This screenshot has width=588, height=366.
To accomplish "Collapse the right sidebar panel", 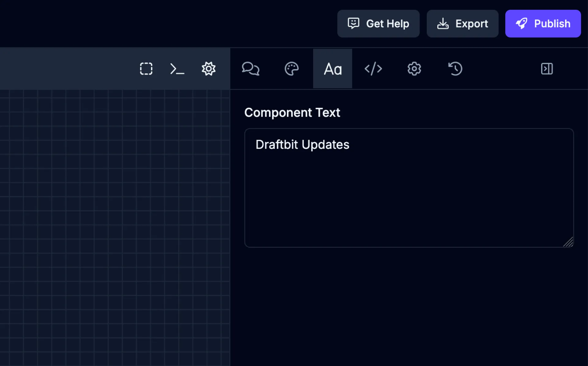I will coord(547,69).
